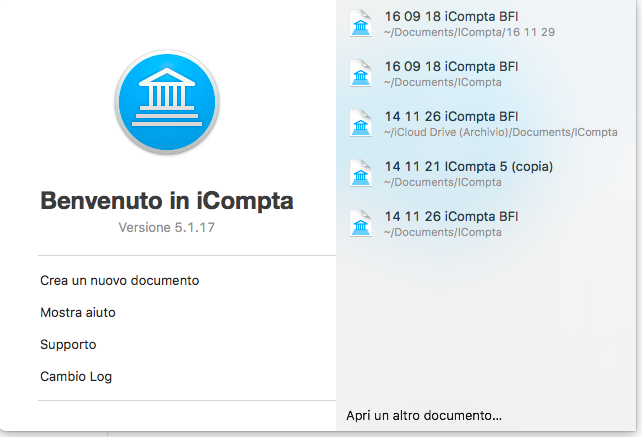This screenshot has width=642, height=437.
Task: Click file icon beside 16 09 18 iCompta BFI in 16 11 29 folder
Action: coord(361,23)
